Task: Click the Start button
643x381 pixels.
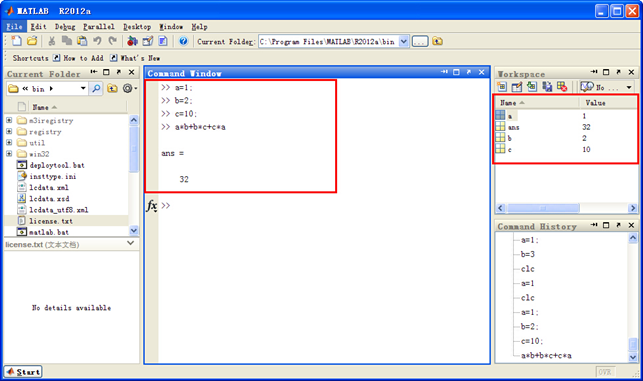Action: click(x=23, y=372)
